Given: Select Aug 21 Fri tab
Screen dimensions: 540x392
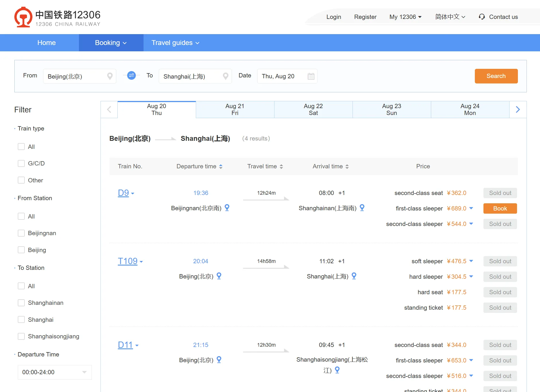Looking at the screenshot, I should (x=235, y=110).
